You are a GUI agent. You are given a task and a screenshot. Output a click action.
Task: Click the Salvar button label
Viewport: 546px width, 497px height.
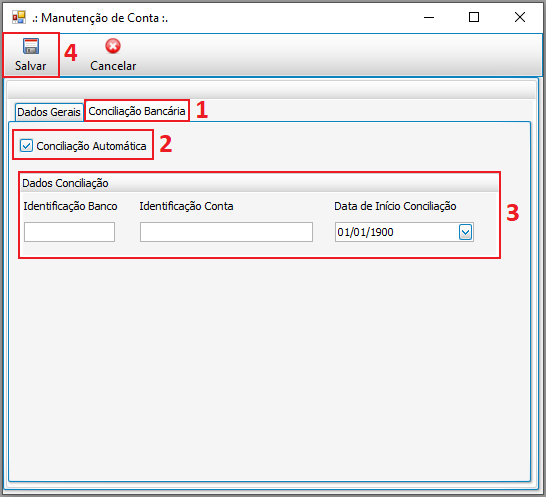tap(31, 66)
